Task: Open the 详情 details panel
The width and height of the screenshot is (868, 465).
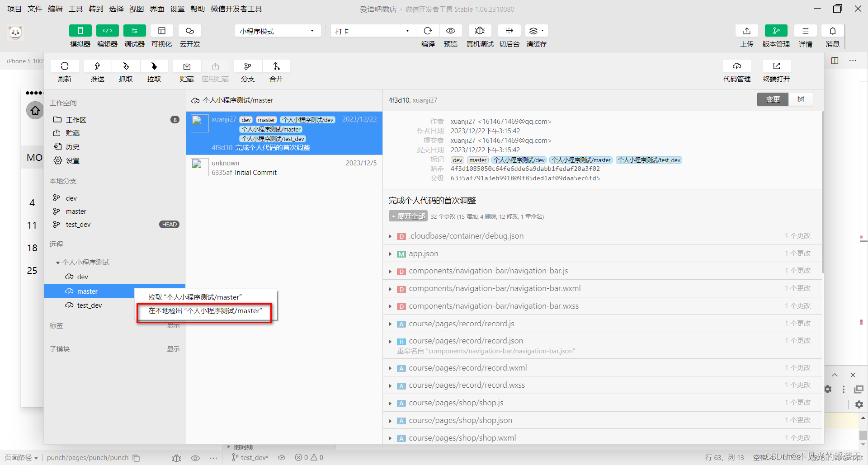Action: point(805,31)
